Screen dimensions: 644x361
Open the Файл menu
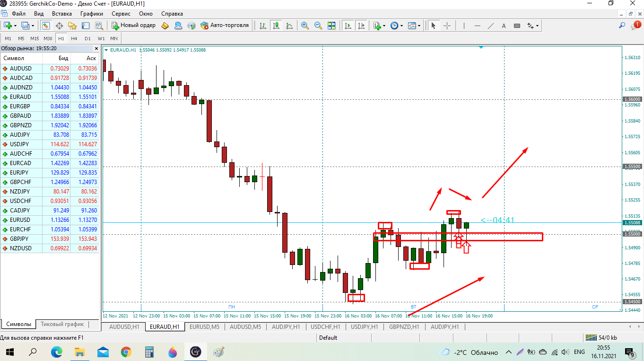tap(18, 14)
